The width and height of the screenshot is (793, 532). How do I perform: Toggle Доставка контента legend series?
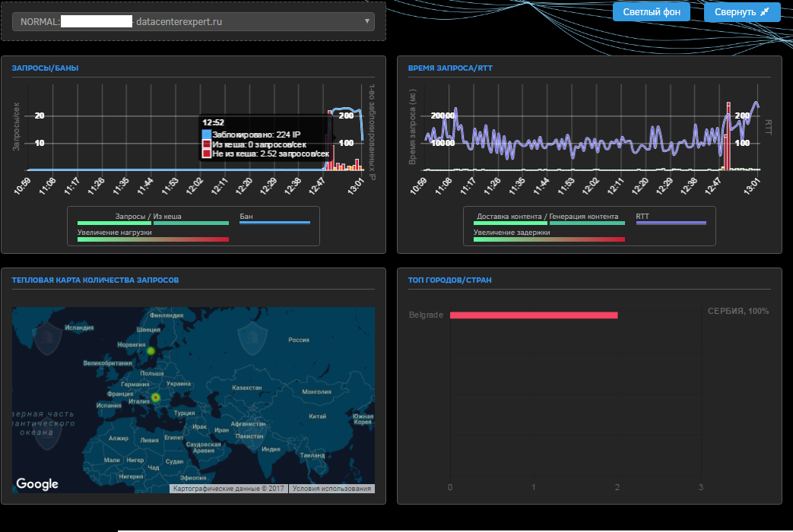pyautogui.click(x=510, y=218)
